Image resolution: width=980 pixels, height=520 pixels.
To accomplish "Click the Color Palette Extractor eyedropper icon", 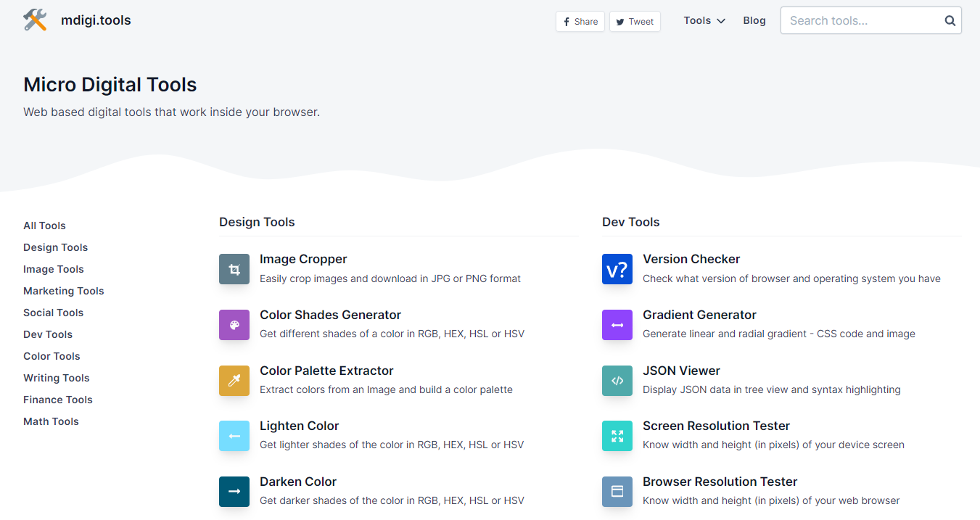I will coord(234,381).
